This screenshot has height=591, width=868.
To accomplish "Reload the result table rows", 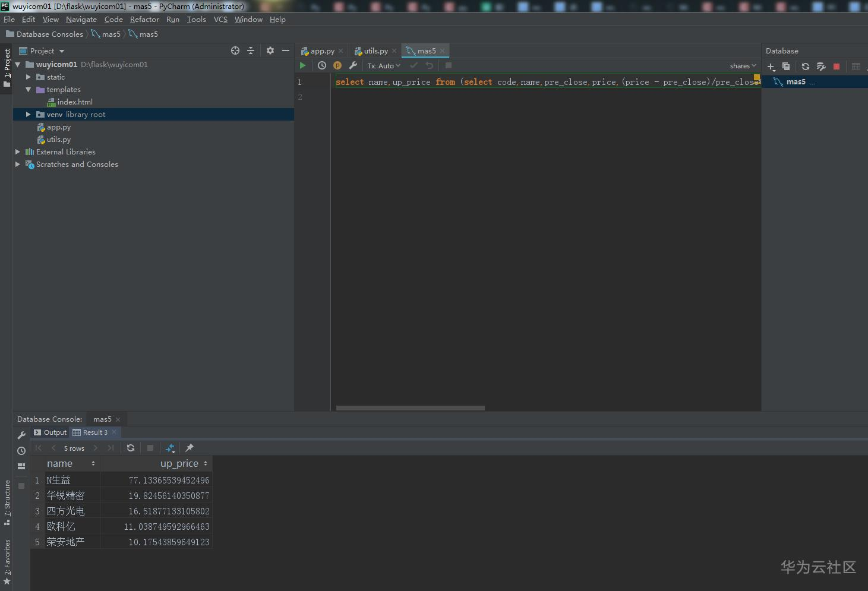I will click(131, 448).
